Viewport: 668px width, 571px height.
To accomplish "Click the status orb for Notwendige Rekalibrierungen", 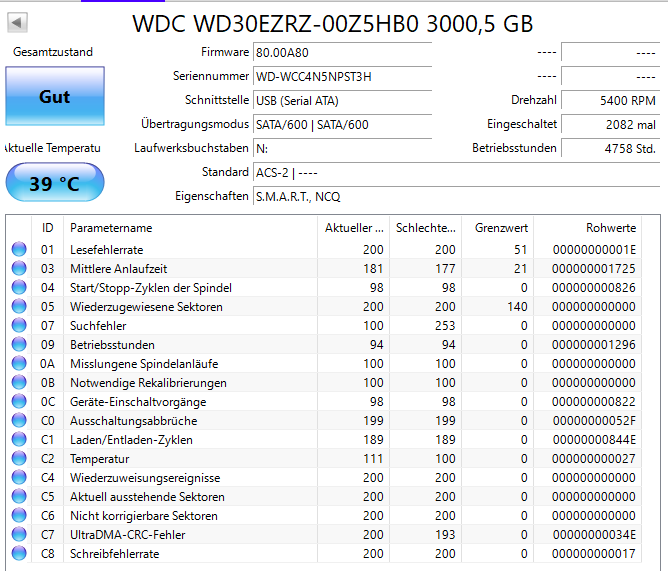I will pyautogui.click(x=19, y=382).
